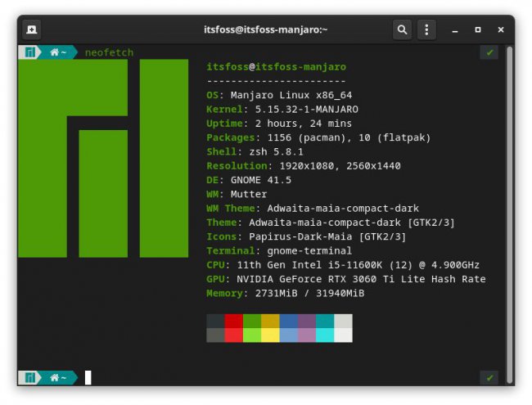Click the large Manjaro ASCII logo
Viewport: 532px width, 405px height.
[x=103, y=159]
